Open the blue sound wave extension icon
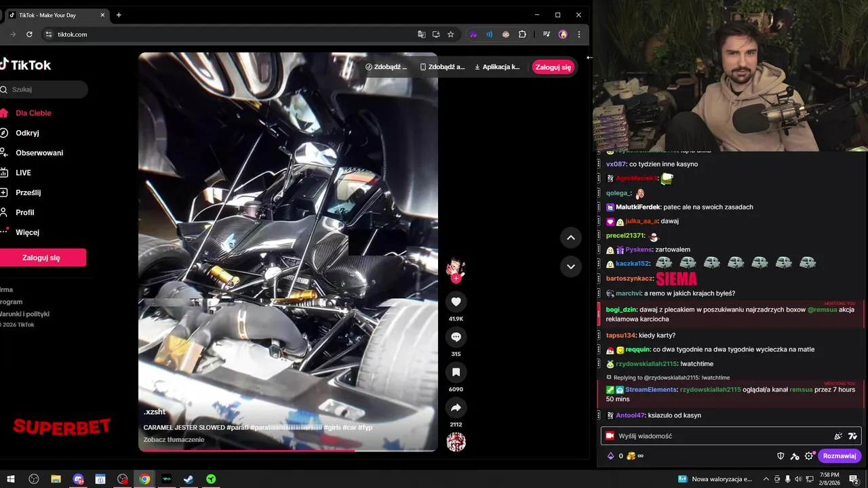 click(490, 34)
